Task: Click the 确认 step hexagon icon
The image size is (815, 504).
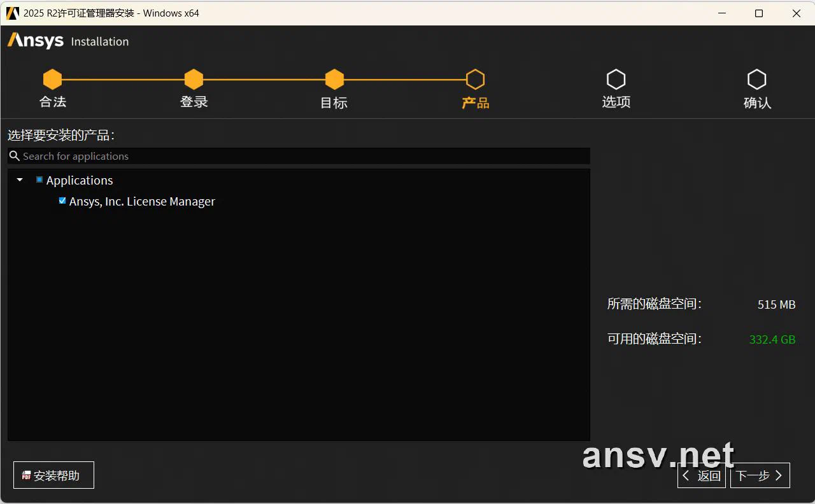Action: click(x=756, y=80)
